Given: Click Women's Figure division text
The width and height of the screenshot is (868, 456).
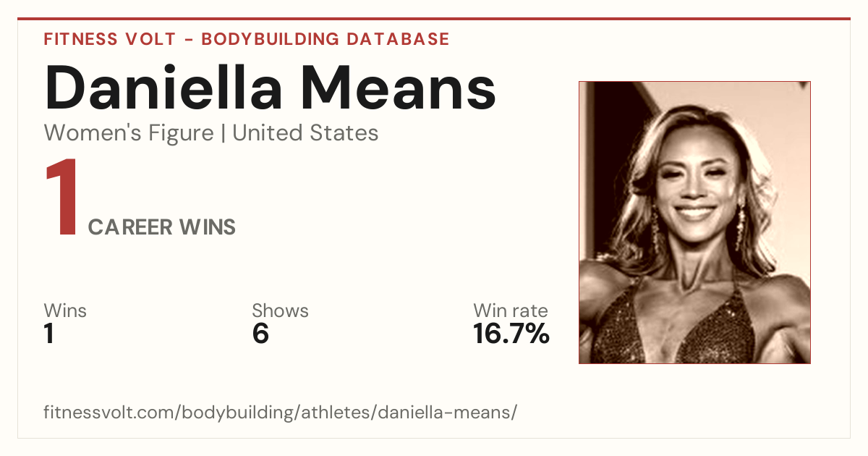Looking at the screenshot, I should click(129, 133).
